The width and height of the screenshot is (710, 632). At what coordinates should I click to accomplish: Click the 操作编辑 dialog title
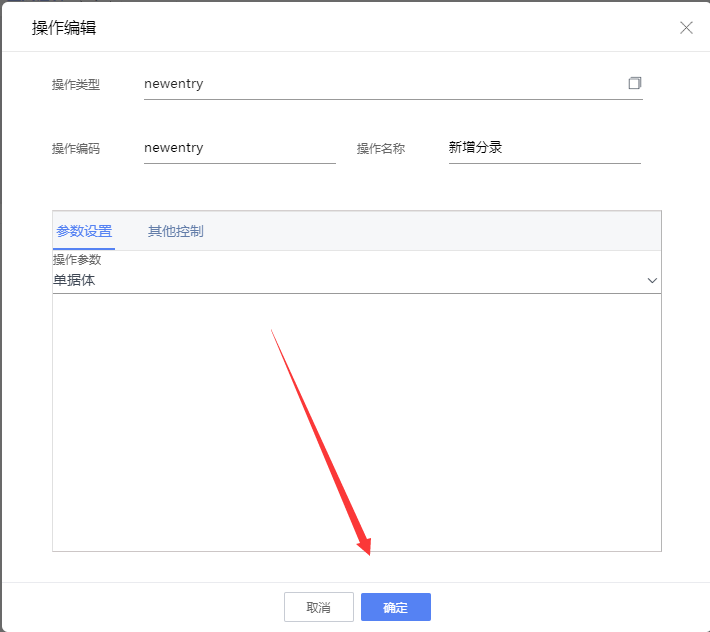pos(64,28)
